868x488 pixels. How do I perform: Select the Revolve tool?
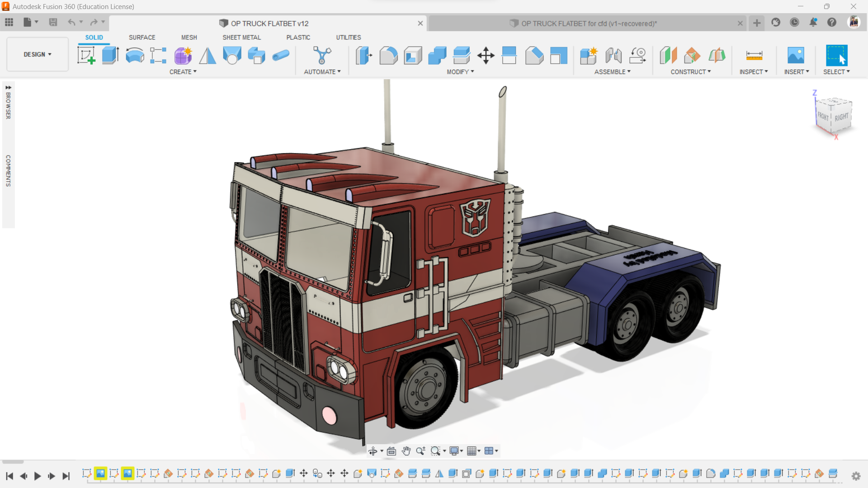[x=135, y=56]
